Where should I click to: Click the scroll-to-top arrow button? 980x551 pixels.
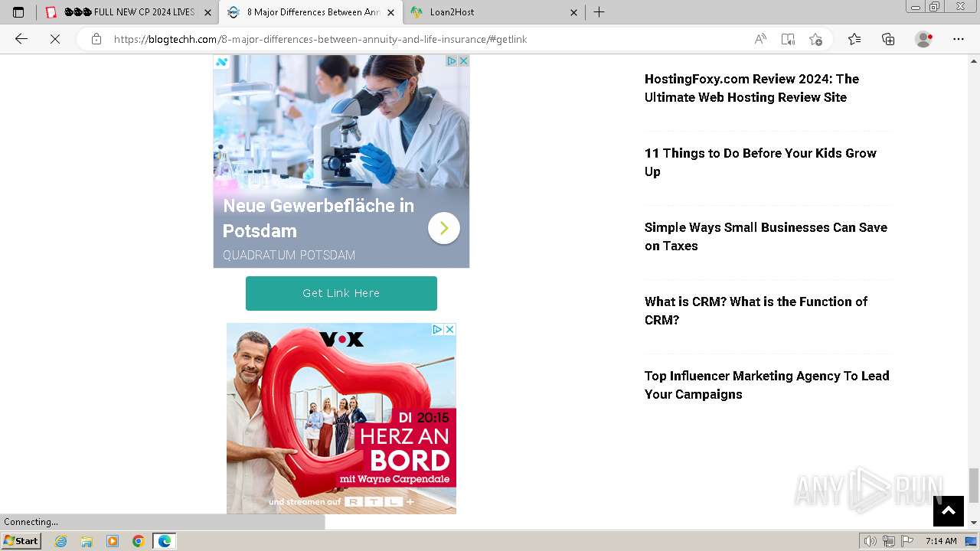point(949,511)
